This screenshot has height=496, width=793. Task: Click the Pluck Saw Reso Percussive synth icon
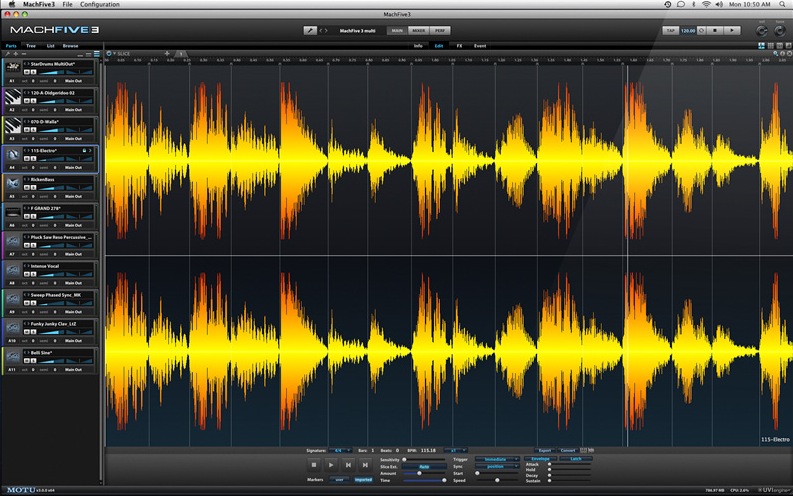pos(13,241)
